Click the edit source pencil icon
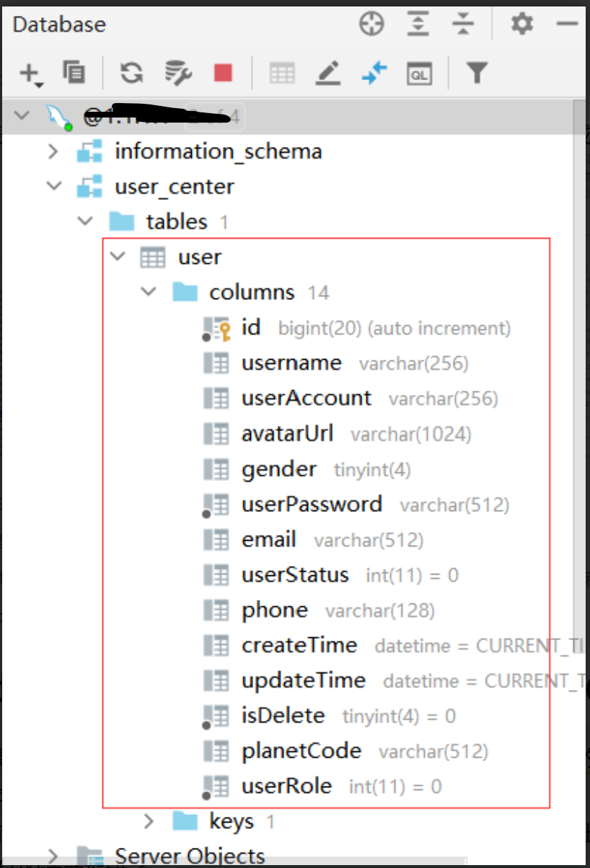Viewport: 590px width, 868px height. (328, 73)
